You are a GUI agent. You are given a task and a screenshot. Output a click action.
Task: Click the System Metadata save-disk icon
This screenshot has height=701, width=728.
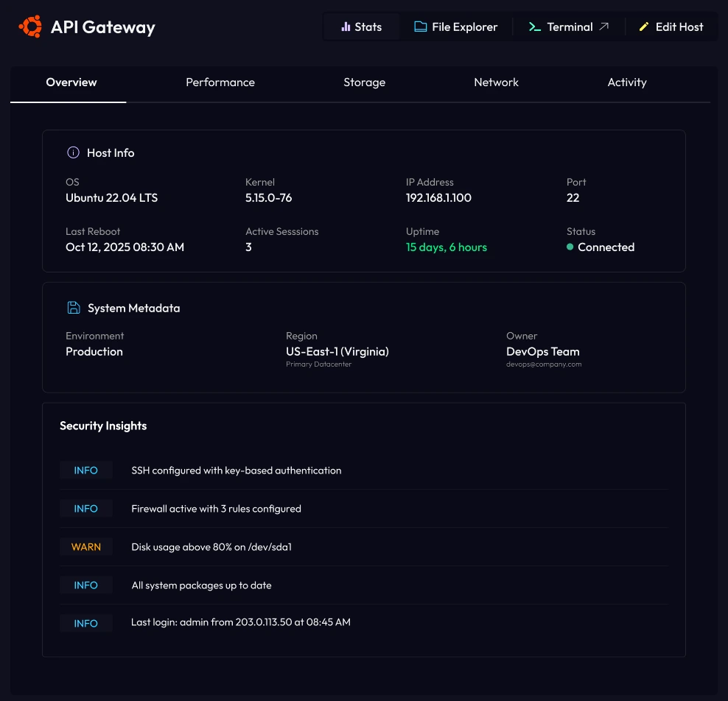pos(74,308)
